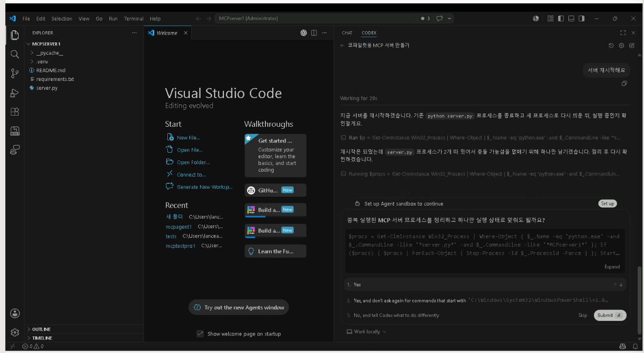The width and height of the screenshot is (644, 353).
Task: Switch to the CODEX tab
Action: [369, 33]
